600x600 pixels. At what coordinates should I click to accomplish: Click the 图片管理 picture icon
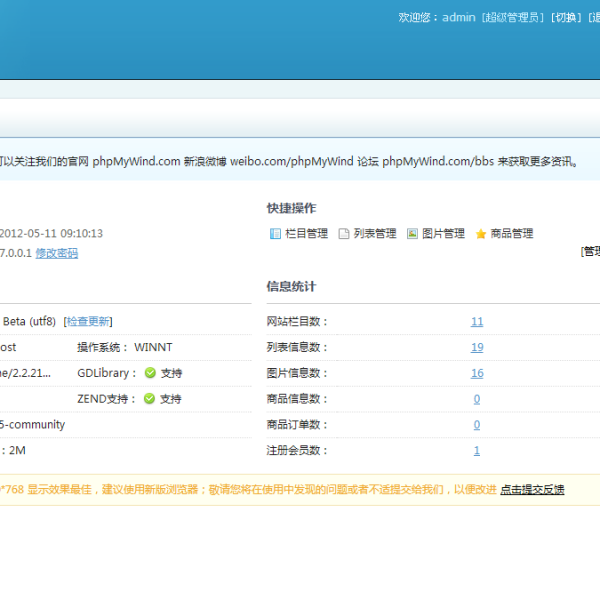point(412,233)
